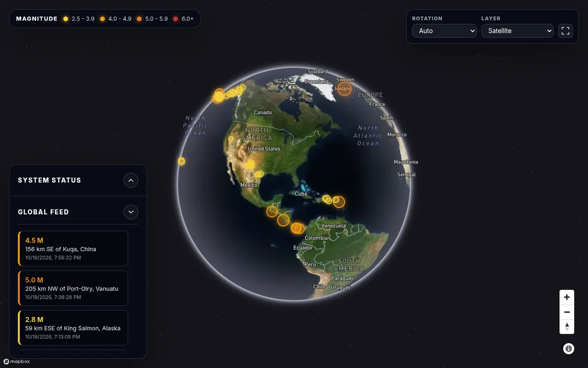Screen dimensions: 588x368
Task: Click the Svalbard map label
Action: click(x=318, y=72)
